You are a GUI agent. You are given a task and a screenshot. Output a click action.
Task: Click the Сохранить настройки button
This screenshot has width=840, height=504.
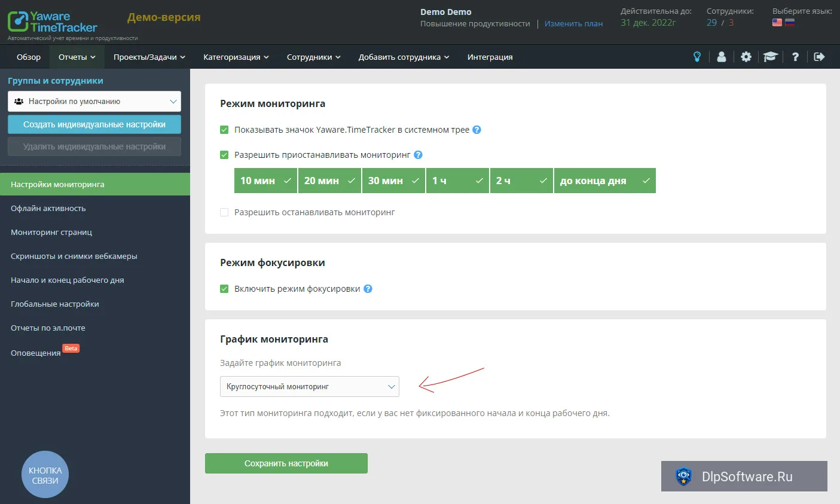pos(286,463)
